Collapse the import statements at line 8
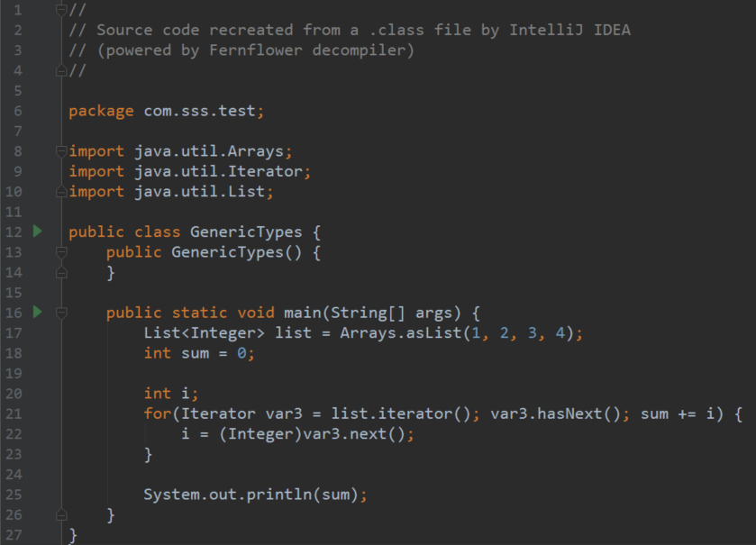Image resolution: width=756 pixels, height=545 pixels. [61, 151]
